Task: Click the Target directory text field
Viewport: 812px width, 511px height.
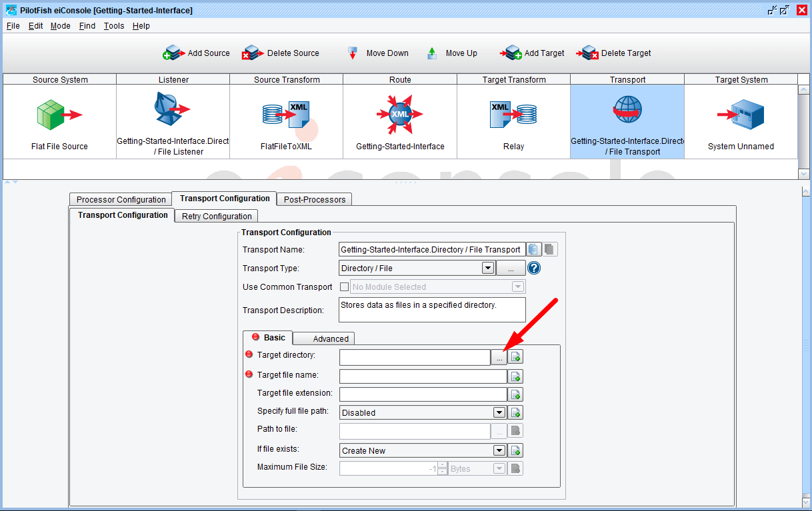Action: click(x=415, y=358)
